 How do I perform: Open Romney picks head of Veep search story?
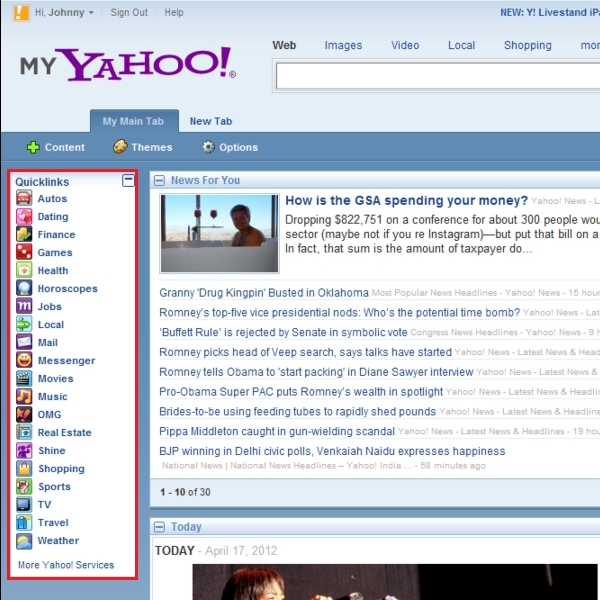click(x=305, y=352)
